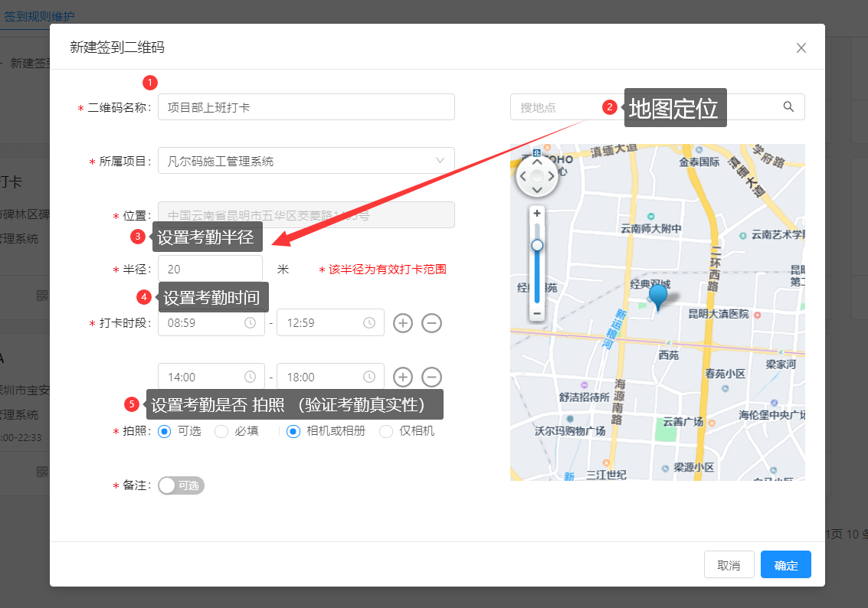Image resolution: width=868 pixels, height=608 pixels.
Task: Toggle the 备注 optional switch
Action: click(181, 485)
